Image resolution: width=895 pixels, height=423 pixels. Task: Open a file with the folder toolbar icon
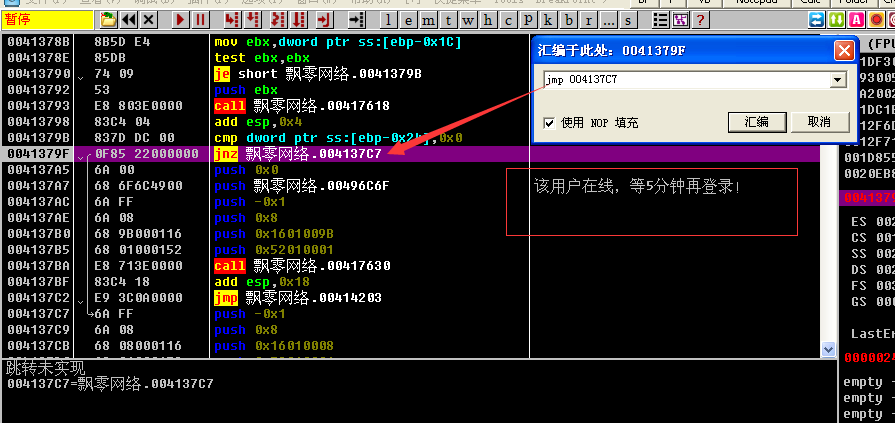(108, 20)
